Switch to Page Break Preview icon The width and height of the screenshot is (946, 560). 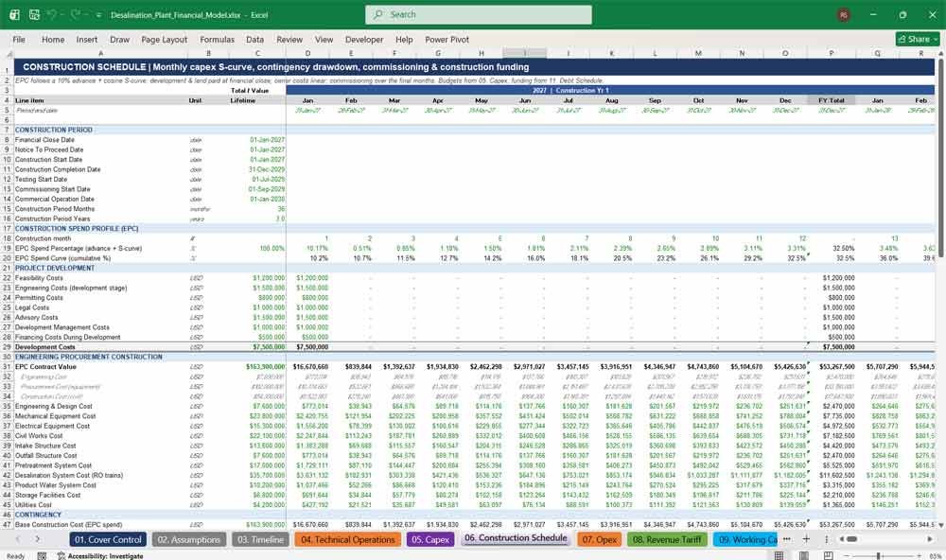click(829, 555)
